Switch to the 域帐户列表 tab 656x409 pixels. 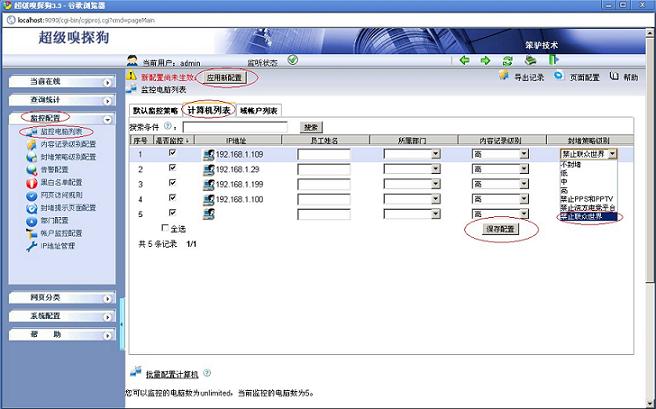pos(259,110)
